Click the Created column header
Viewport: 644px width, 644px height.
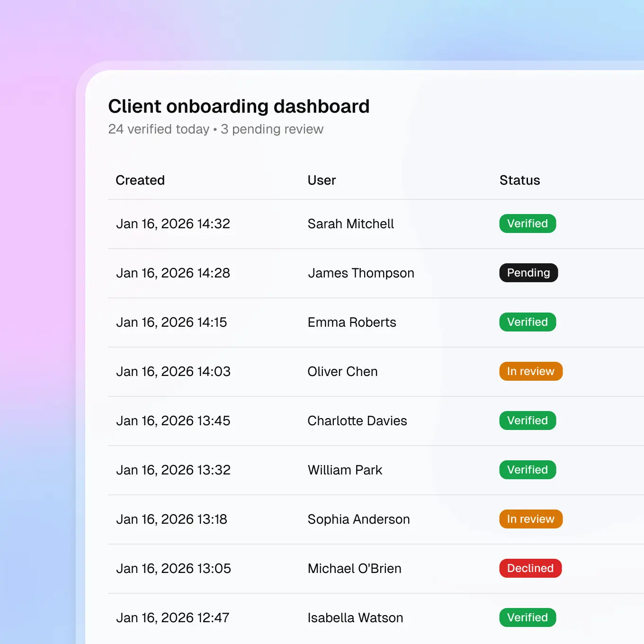(140, 180)
